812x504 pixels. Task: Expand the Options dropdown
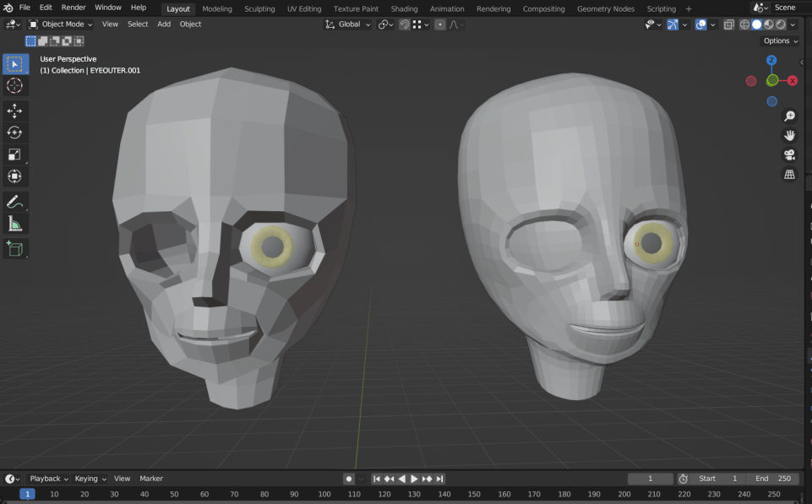pos(781,41)
